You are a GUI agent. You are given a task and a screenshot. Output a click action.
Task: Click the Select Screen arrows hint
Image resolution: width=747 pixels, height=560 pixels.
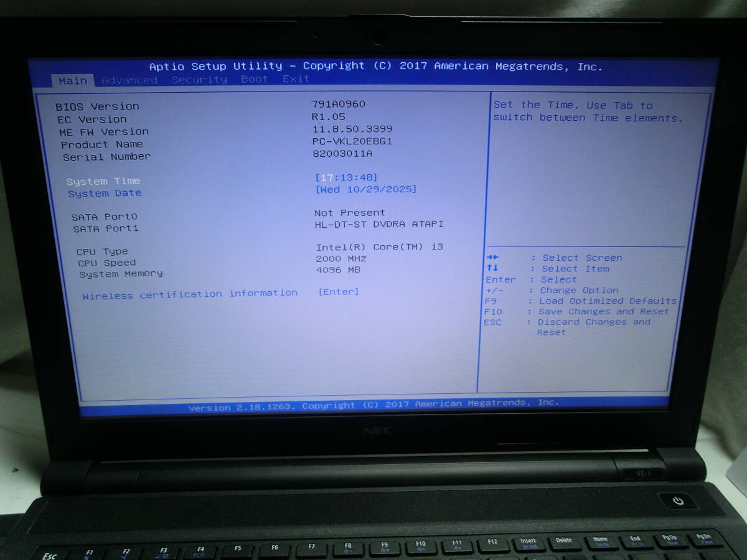tap(554, 258)
